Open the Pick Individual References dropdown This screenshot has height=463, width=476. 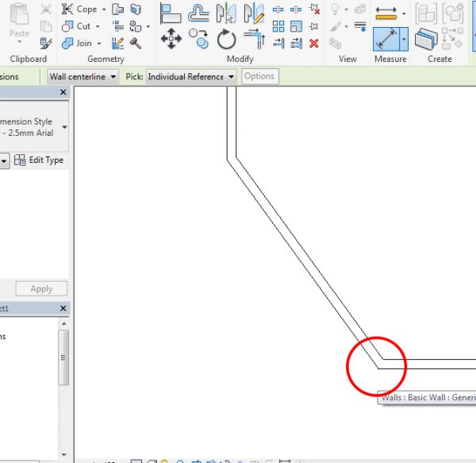191,76
